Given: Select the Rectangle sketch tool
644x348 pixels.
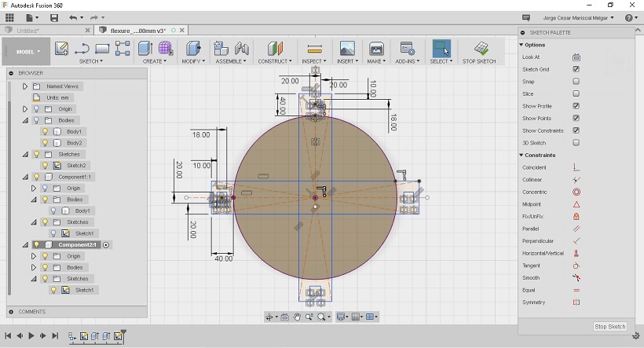Looking at the screenshot, I should (102, 49).
